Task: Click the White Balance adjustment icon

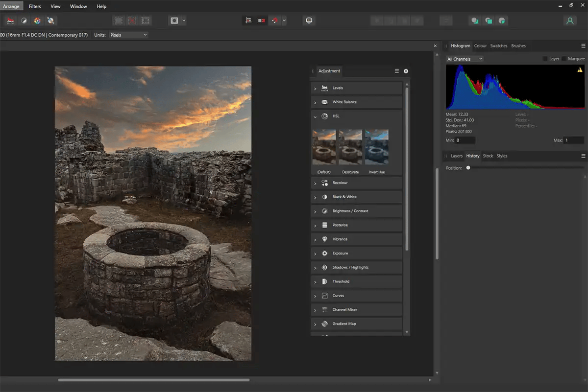Action: coord(324,102)
